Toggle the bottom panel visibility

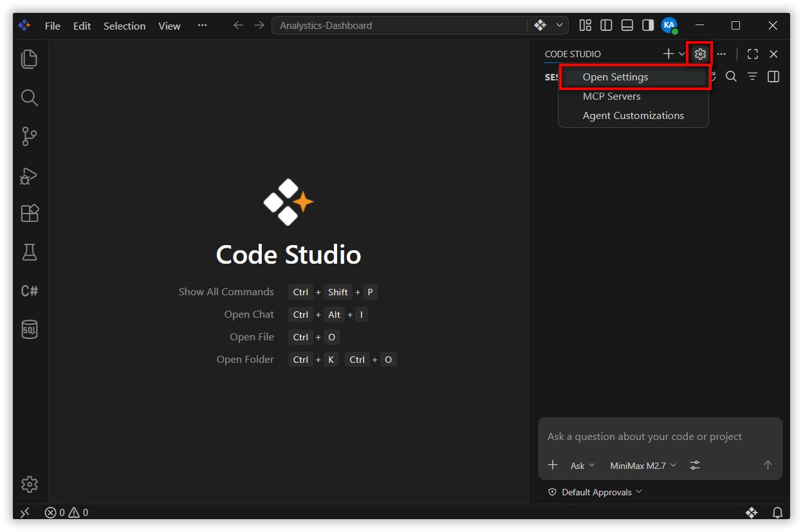click(x=627, y=25)
